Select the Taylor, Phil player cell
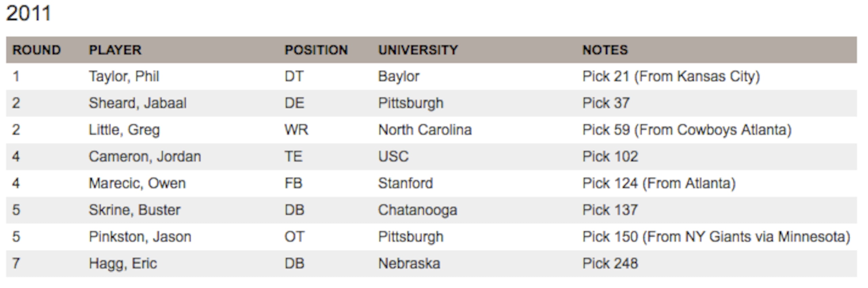 click(x=124, y=76)
